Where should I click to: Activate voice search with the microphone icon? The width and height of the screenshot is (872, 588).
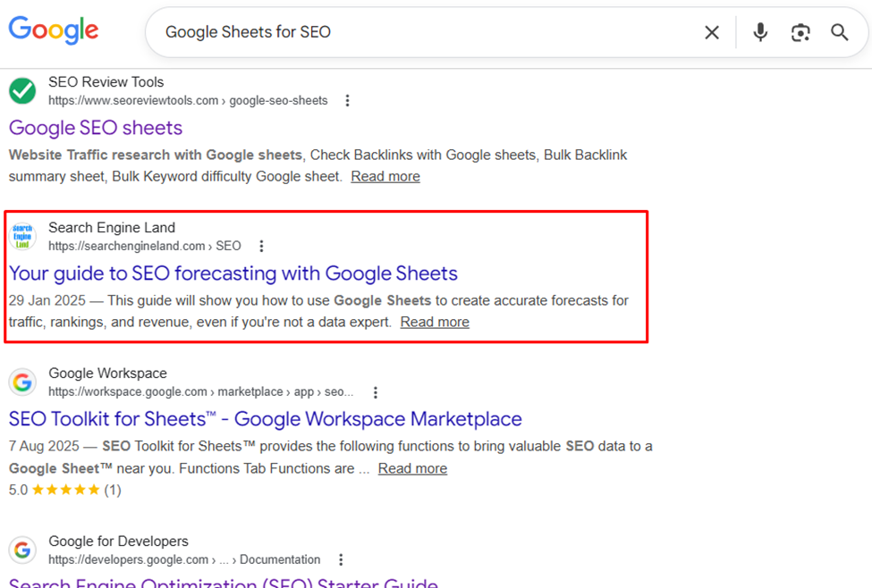[759, 32]
